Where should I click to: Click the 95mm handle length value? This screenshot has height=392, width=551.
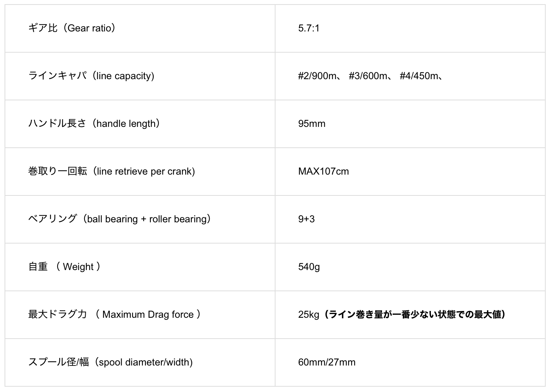(312, 123)
